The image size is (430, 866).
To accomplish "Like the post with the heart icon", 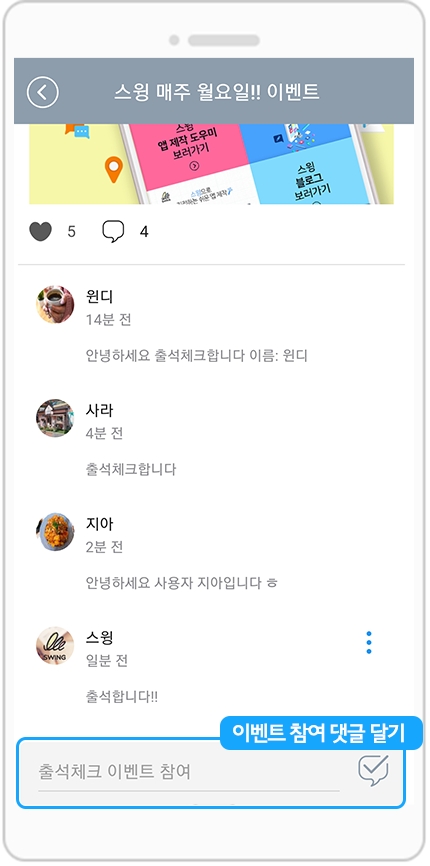I will click(40, 231).
